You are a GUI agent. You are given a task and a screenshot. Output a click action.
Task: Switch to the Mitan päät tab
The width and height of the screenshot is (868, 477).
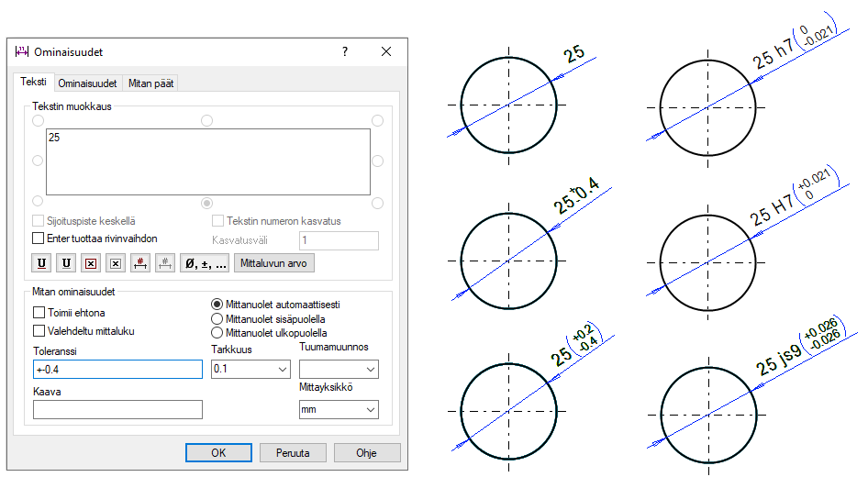(x=150, y=83)
